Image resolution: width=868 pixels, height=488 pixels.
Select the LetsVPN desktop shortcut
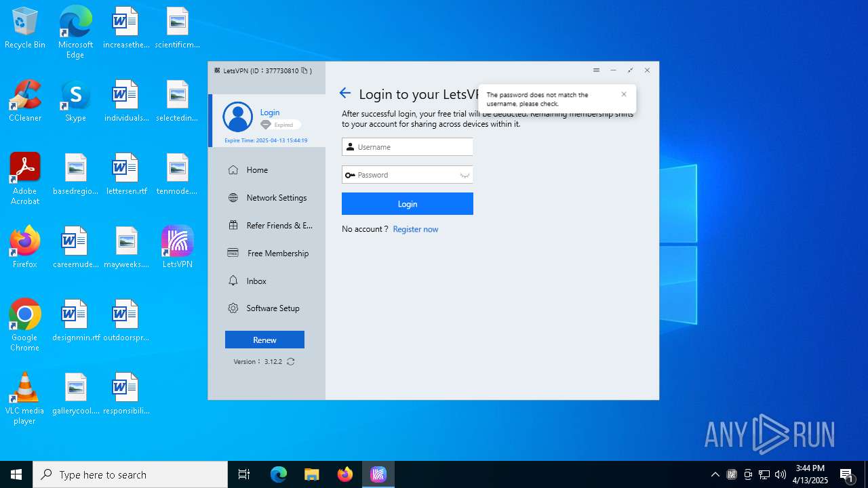[178, 247]
